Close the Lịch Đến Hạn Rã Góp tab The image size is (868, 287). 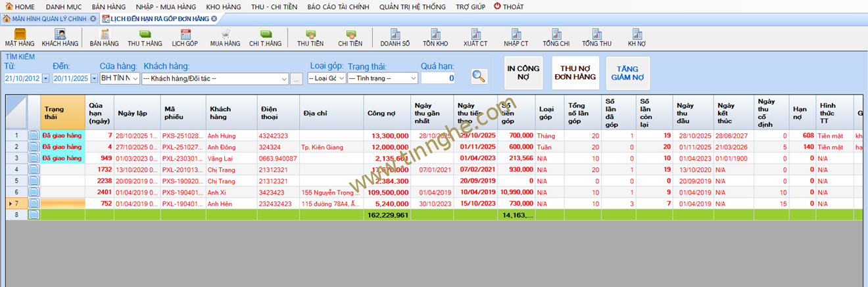pos(214,18)
